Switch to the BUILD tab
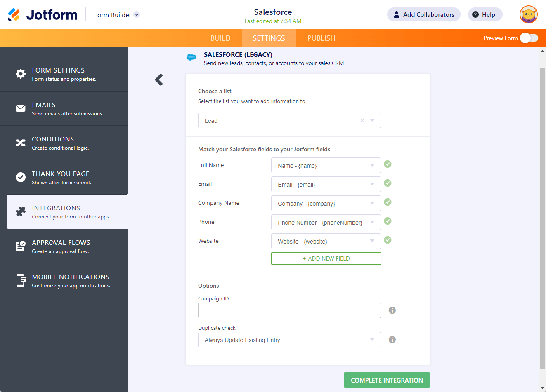 click(x=220, y=38)
